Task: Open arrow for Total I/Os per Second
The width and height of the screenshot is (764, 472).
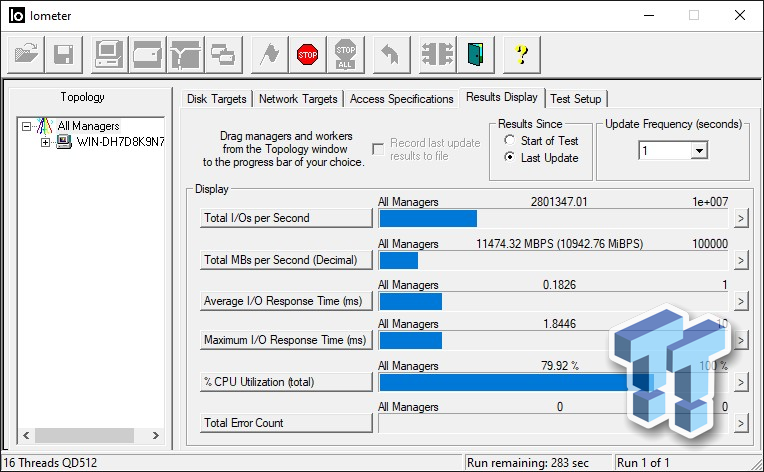Action: [x=741, y=218]
